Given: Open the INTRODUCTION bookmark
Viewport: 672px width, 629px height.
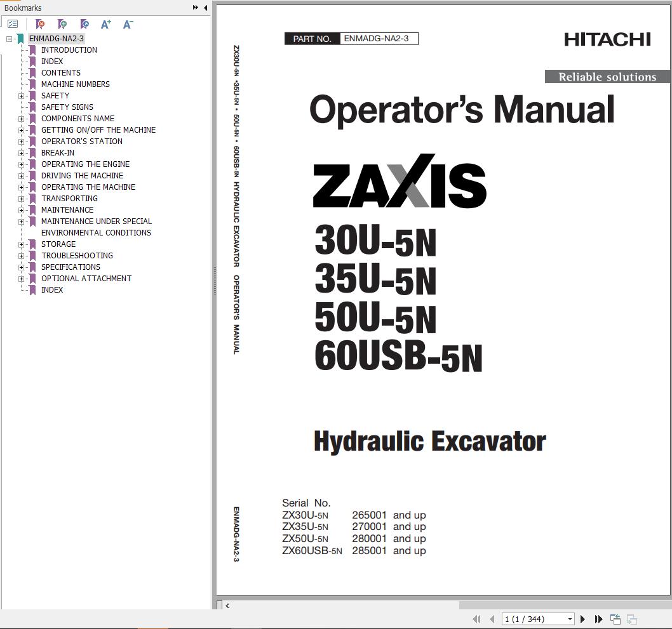Looking at the screenshot, I should [x=69, y=50].
